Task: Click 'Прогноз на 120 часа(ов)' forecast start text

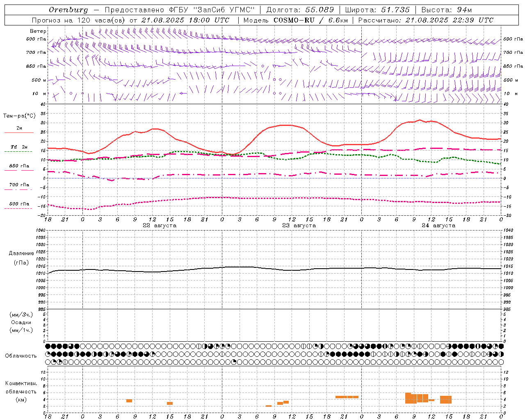Action: click(79, 20)
